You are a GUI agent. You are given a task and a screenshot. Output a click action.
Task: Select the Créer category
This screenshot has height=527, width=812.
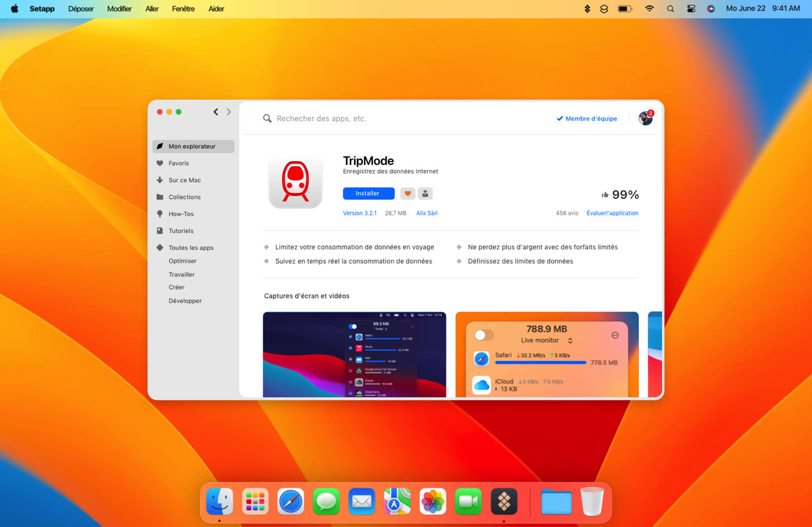[177, 287]
